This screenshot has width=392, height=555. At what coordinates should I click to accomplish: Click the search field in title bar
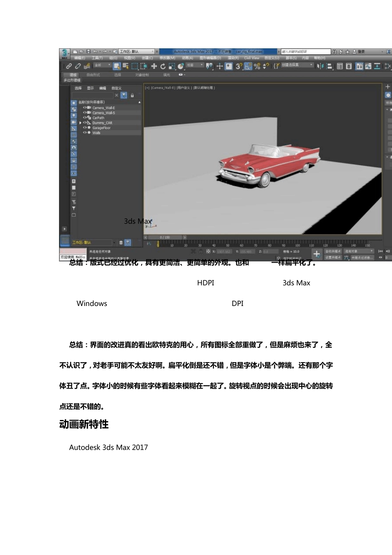point(305,52)
